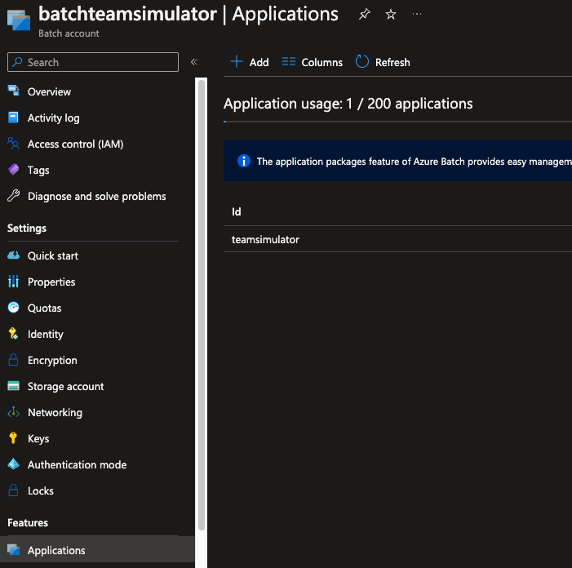This screenshot has height=568, width=572.
Task: Click the Applications sidebar icon
Action: pos(13,549)
